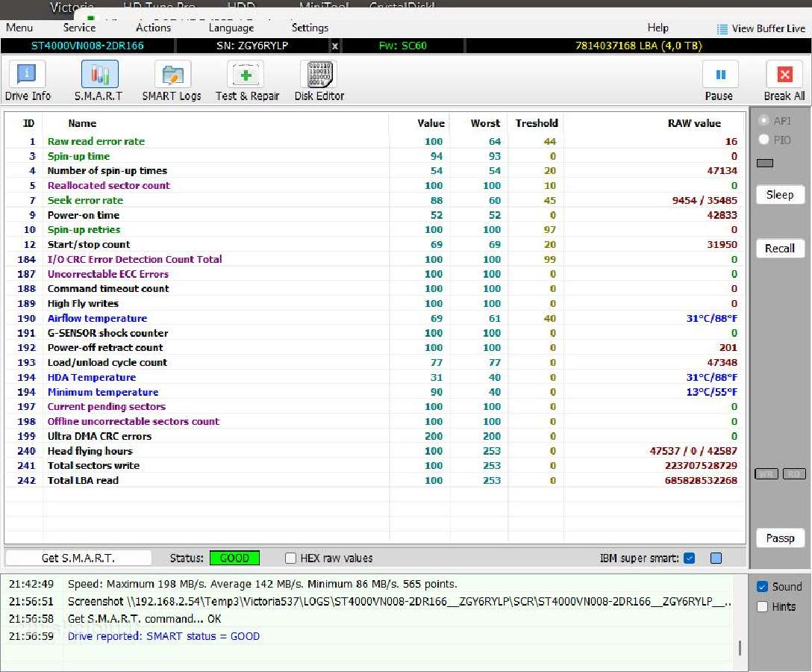
Task: Toggle the IBM super smart checkbox
Action: pos(689,558)
